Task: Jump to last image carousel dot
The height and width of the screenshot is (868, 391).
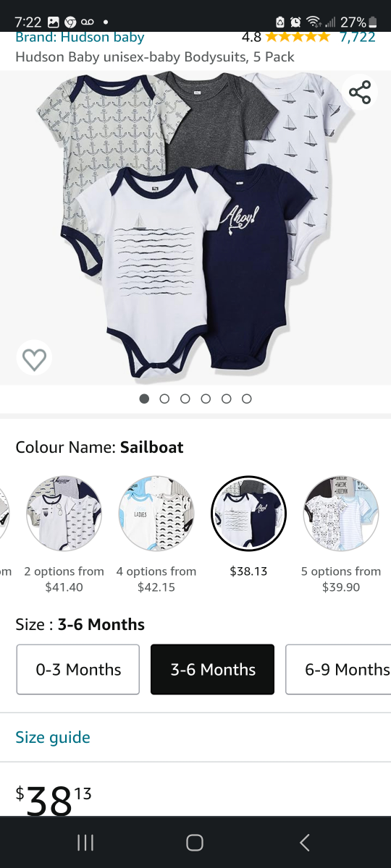Action: coord(247,399)
